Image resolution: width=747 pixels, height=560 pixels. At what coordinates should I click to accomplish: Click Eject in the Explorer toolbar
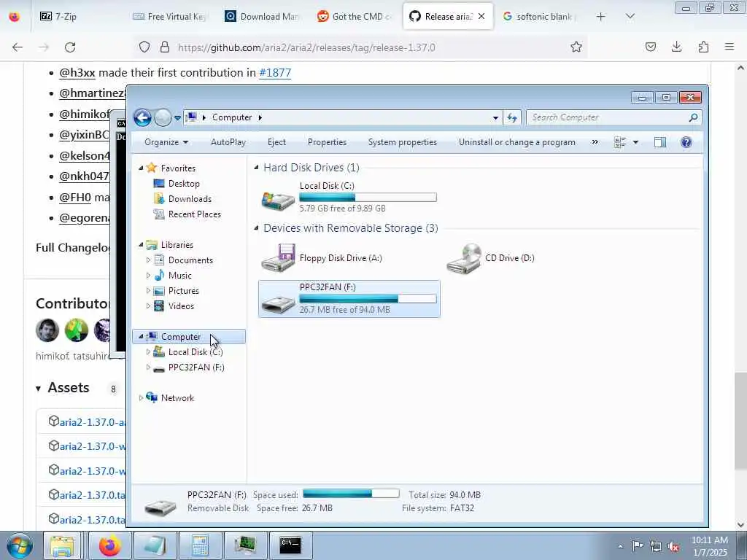tap(276, 142)
